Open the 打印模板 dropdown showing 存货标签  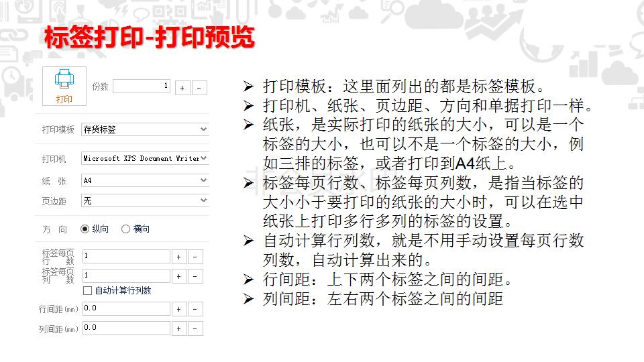click(x=145, y=129)
